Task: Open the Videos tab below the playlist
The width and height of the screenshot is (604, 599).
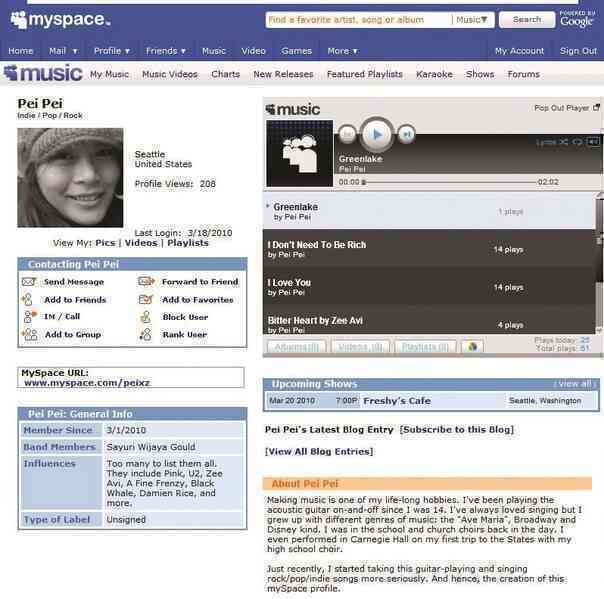Action: [360, 347]
